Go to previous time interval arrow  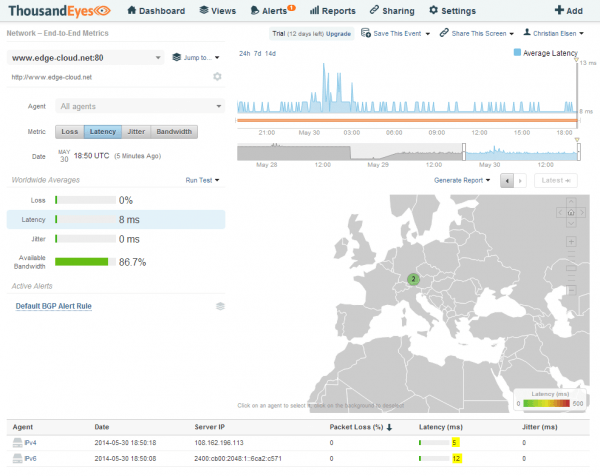click(x=507, y=181)
